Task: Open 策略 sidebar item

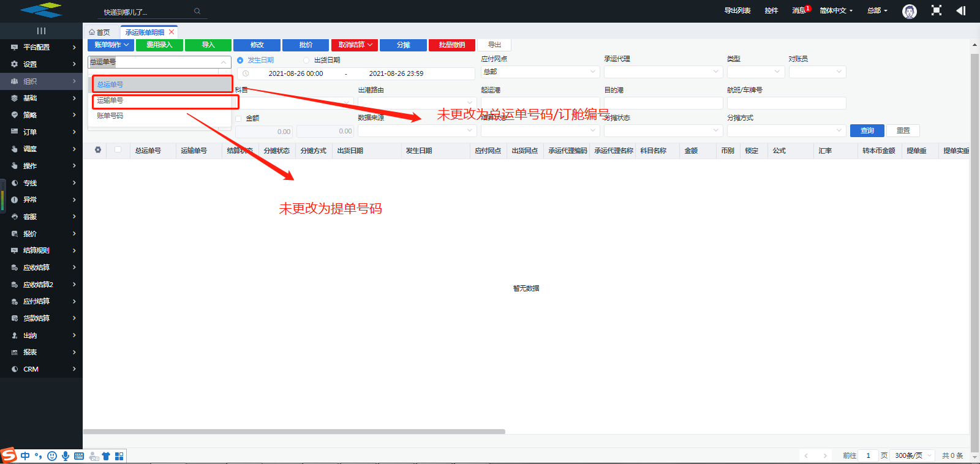Action: pos(41,115)
